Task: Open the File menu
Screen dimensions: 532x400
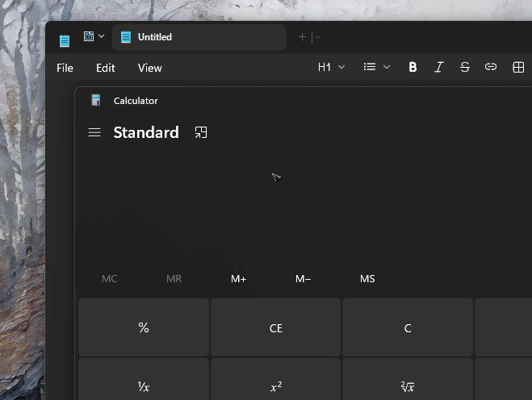Action: click(x=65, y=68)
